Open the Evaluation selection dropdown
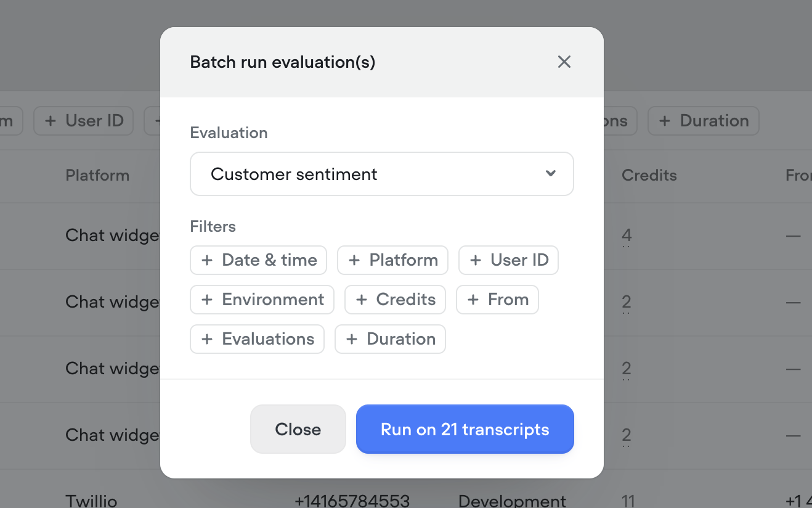Viewport: 812px width, 508px height. (x=382, y=174)
